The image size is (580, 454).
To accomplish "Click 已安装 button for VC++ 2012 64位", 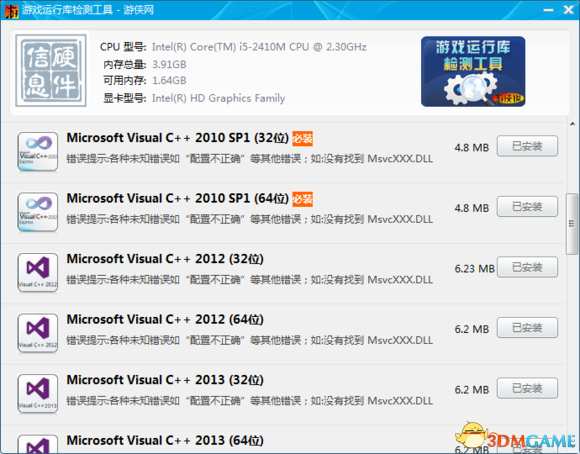I will tap(527, 327).
